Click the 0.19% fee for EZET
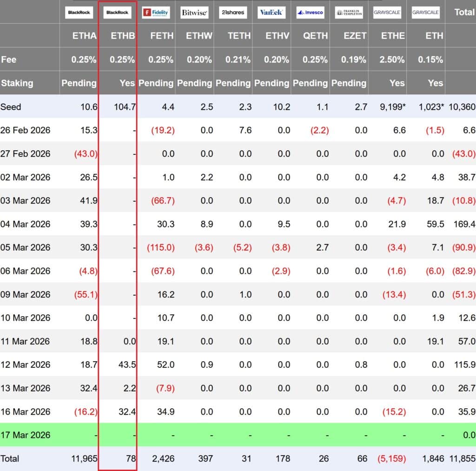 (x=354, y=60)
